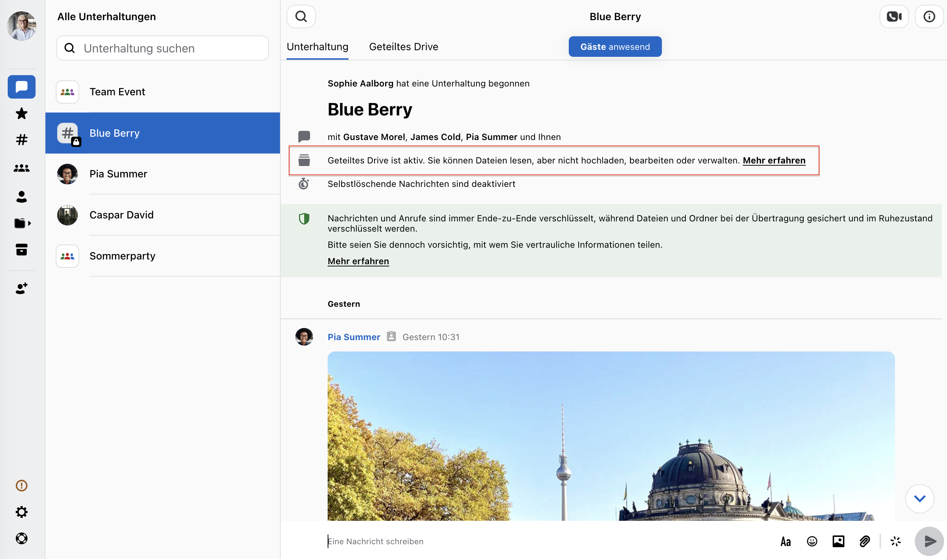The width and height of the screenshot is (947, 560).
Task: Click Pia Summer's avatar beside message
Action: click(304, 338)
